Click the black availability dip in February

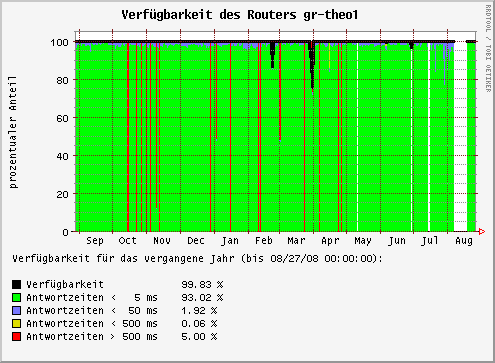click(272, 55)
